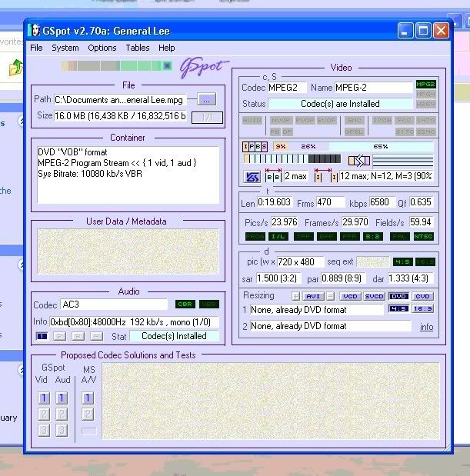Screen dimensions: 470x476
Task: Click the I-frame interval icon
Action: click(326, 176)
